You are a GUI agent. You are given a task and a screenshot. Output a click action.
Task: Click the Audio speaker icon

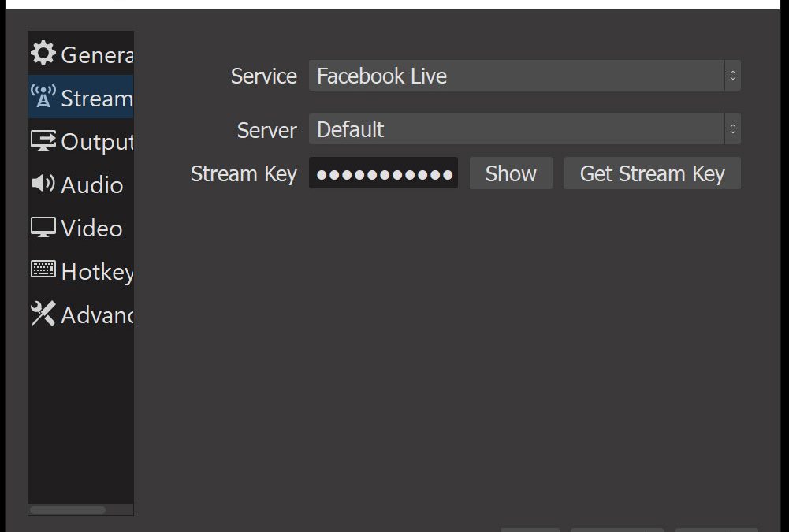point(43,184)
